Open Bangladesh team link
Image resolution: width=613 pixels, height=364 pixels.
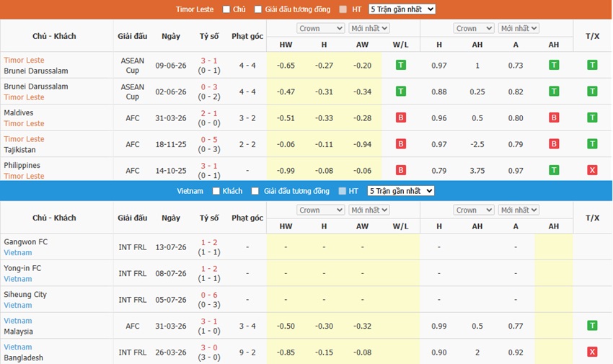coord(24,358)
